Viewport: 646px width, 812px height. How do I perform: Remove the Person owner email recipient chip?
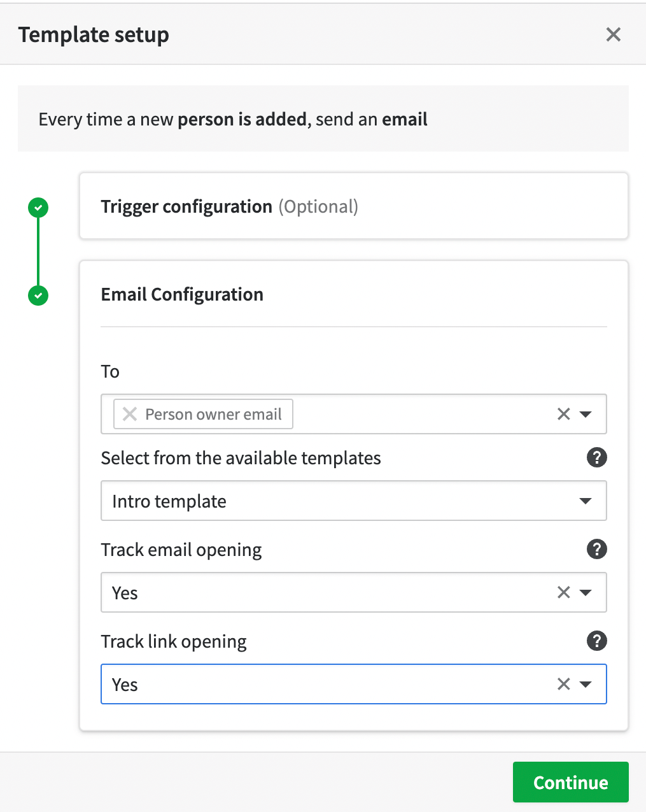[x=129, y=414]
